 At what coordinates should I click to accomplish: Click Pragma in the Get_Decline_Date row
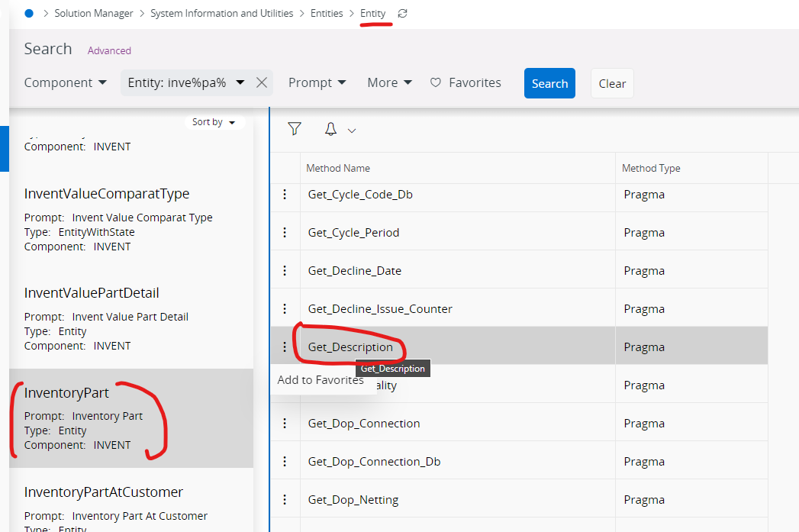(x=644, y=271)
